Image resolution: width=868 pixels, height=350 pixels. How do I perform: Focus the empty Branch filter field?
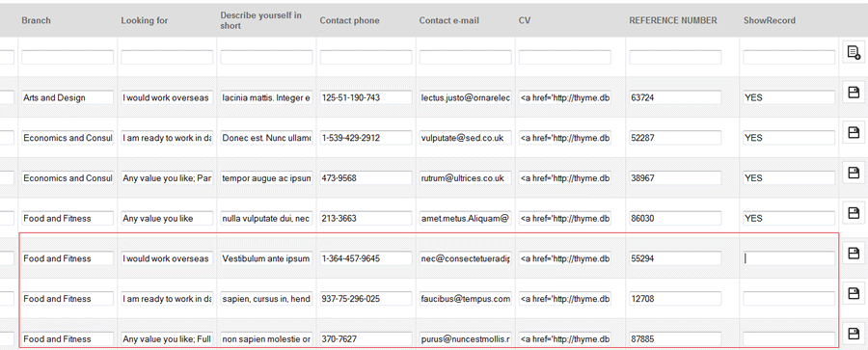(68, 57)
